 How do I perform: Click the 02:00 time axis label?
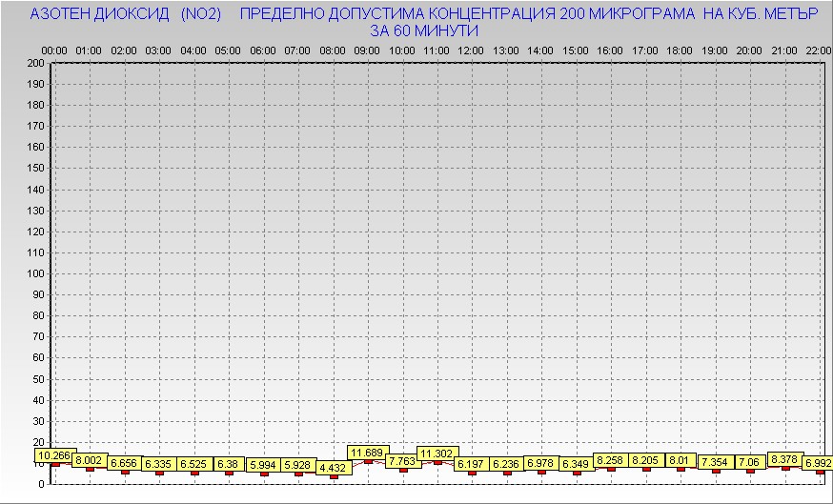(124, 51)
